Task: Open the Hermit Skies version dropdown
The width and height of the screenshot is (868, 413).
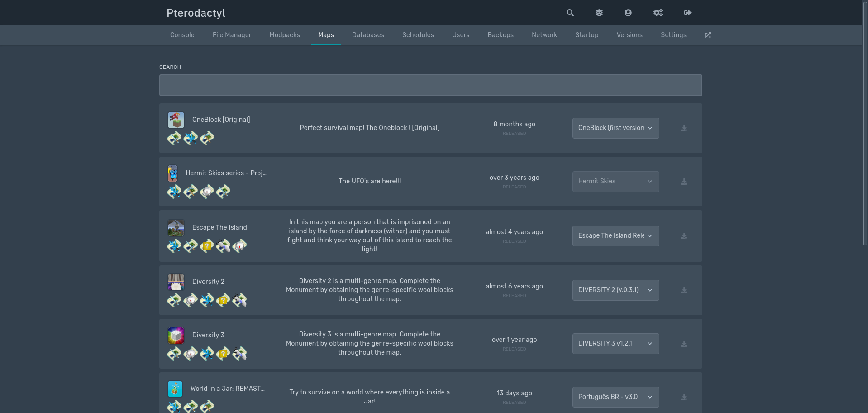Action: (615, 182)
